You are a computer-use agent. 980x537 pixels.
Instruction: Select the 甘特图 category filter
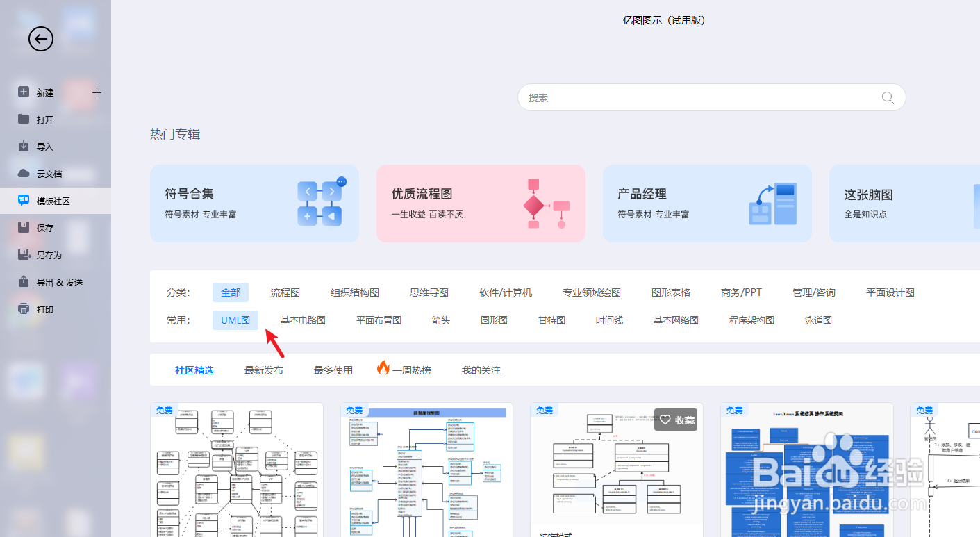[551, 320]
